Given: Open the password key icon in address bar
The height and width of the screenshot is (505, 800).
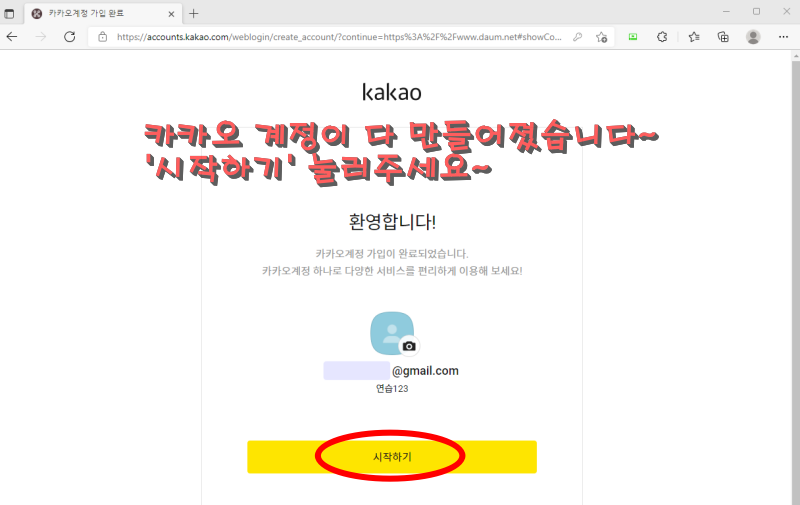Looking at the screenshot, I should 578,37.
